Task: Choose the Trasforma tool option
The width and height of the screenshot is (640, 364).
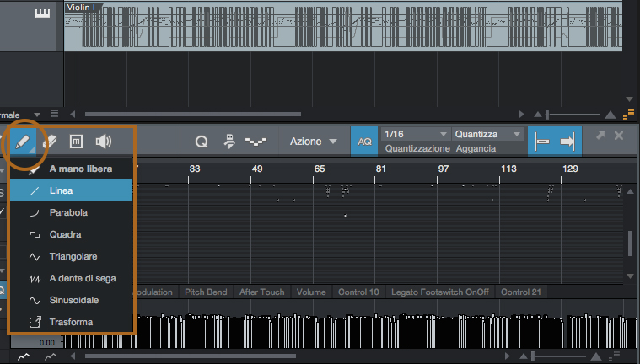Action: (71, 322)
